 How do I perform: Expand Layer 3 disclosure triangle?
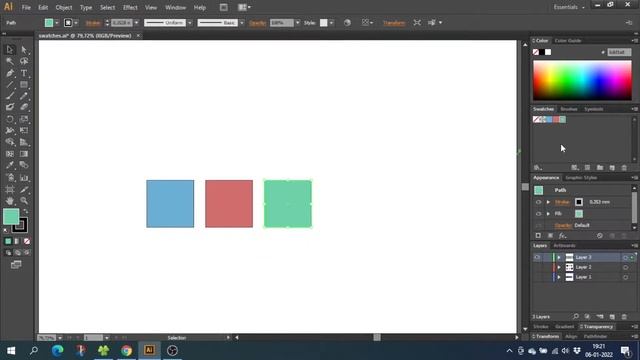click(x=559, y=257)
